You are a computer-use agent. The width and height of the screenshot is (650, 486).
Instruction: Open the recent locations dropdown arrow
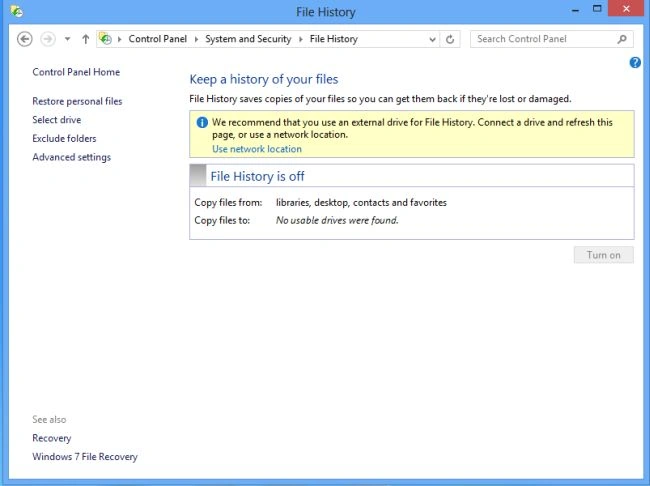67,39
